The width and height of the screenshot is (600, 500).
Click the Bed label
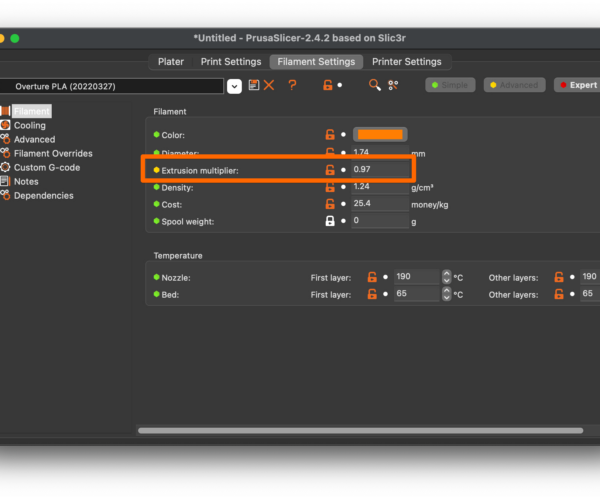(x=170, y=295)
